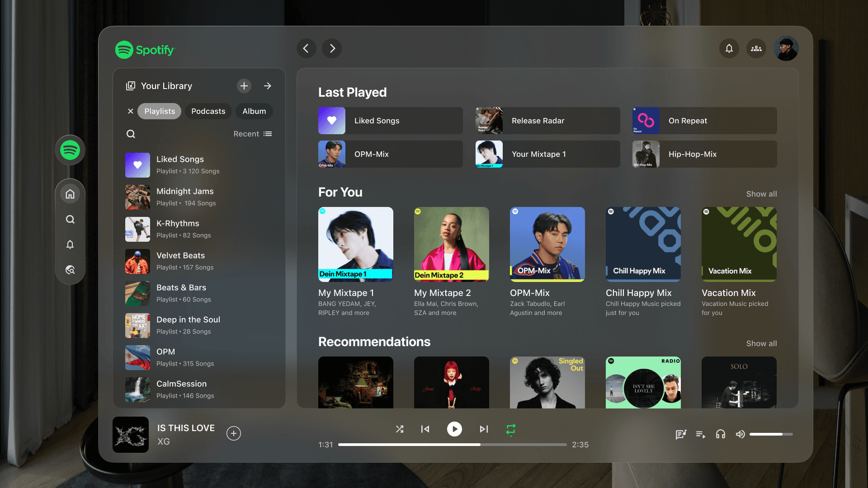Open Release Radar from Last Played
868x488 pixels.
548,121
